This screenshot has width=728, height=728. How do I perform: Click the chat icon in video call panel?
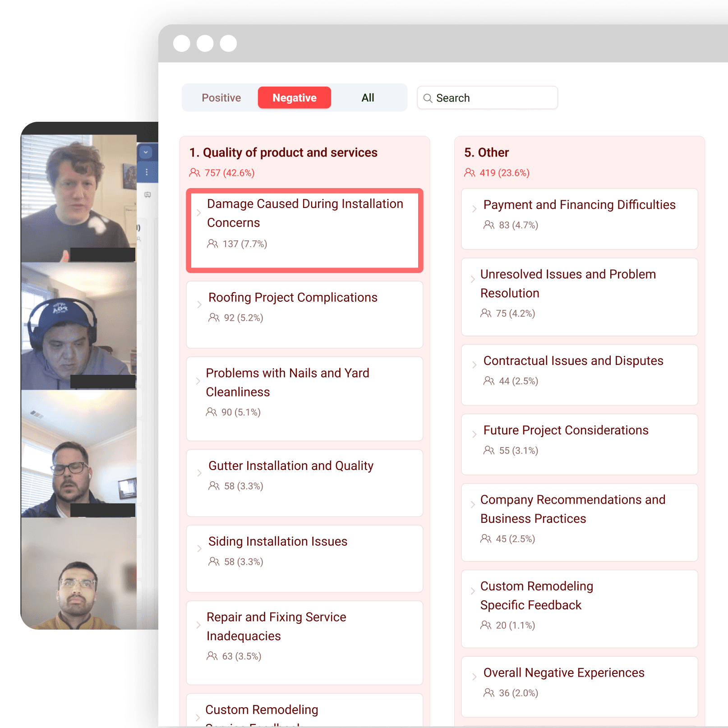[147, 195]
